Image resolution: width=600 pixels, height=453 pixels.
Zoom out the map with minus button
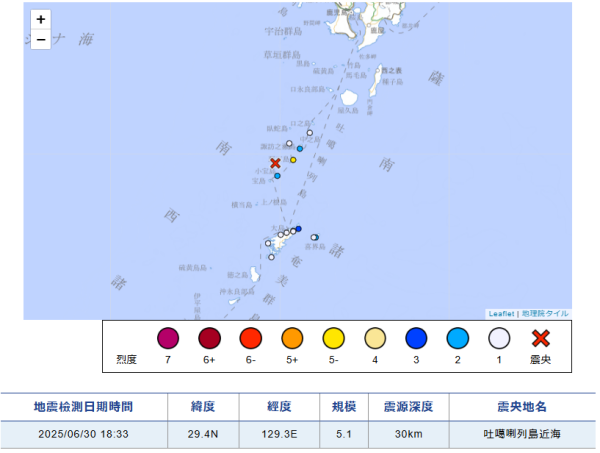[41, 39]
